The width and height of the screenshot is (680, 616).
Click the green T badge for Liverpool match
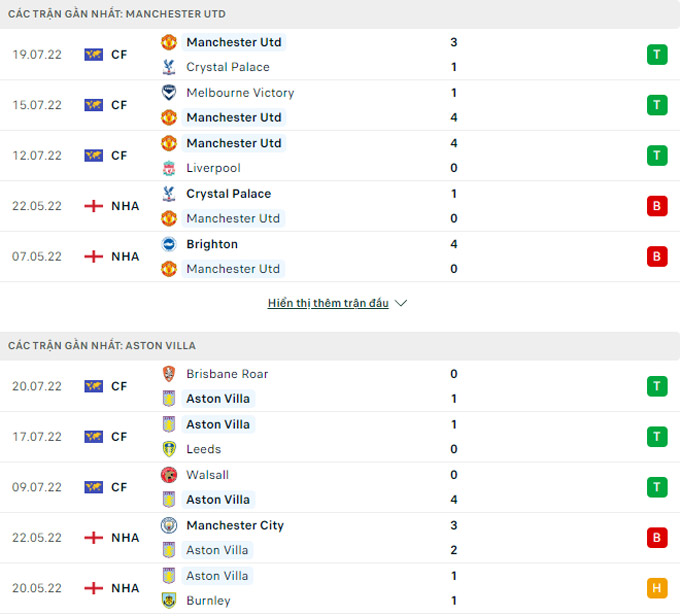657,156
